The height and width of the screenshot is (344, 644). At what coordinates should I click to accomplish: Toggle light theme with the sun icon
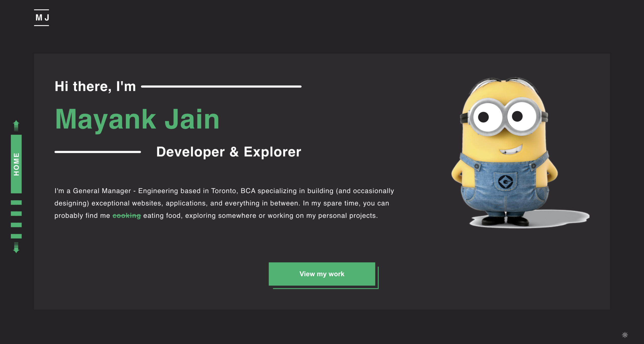point(625,335)
